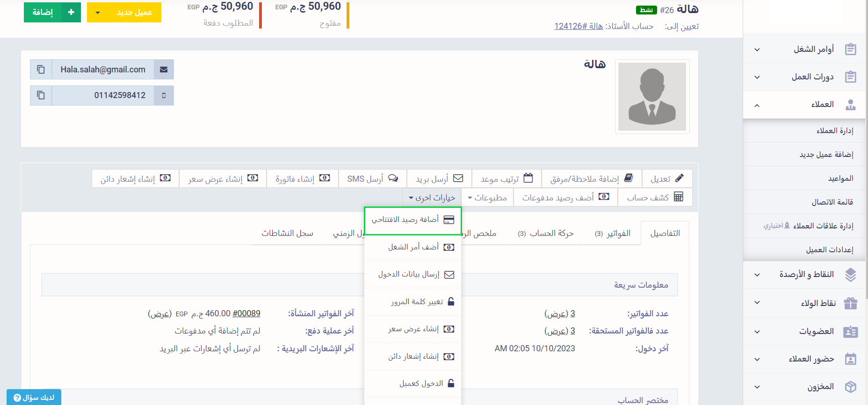
Task: Open the account statement (كشف حساب) table icon
Action: 678,197
